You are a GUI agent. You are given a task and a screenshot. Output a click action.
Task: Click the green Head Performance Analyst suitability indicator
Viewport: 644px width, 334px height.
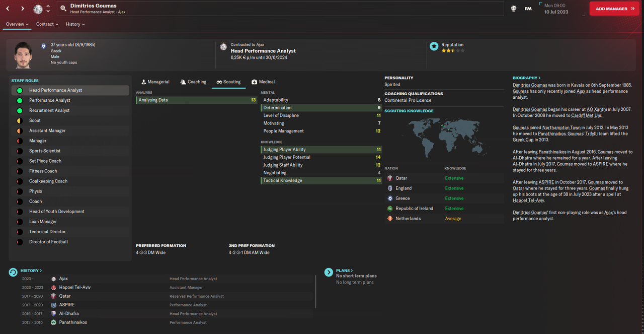[x=20, y=91]
